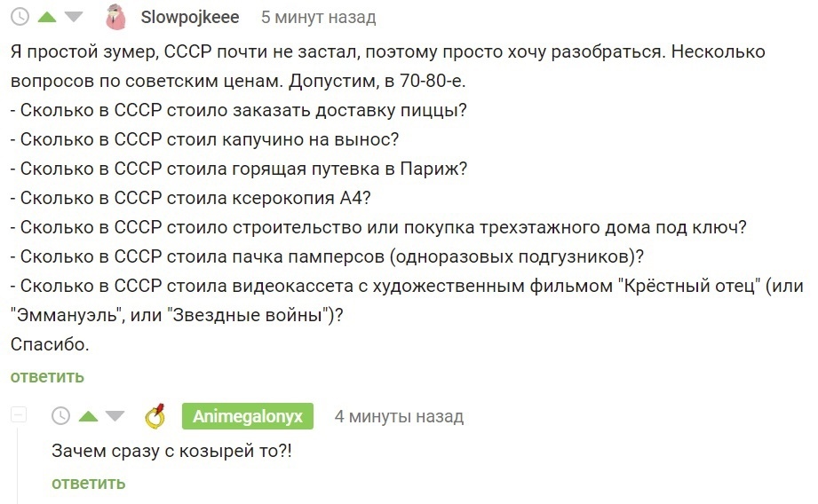Click the "4 минуты назад" timestamp
Image resolution: width=818 pixels, height=504 pixels.
[399, 416]
